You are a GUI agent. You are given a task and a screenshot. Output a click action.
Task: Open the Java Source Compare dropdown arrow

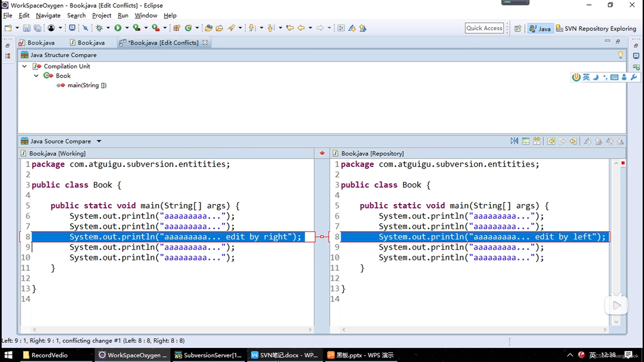(x=99, y=141)
